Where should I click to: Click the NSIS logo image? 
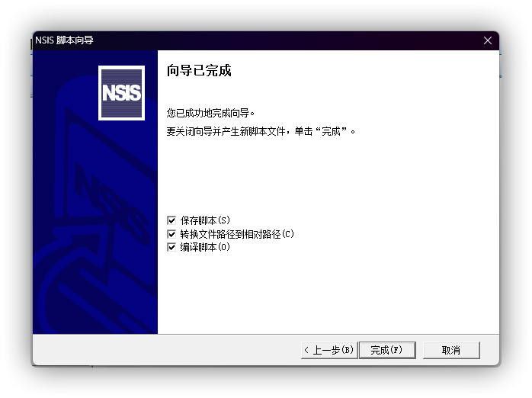tap(121, 93)
